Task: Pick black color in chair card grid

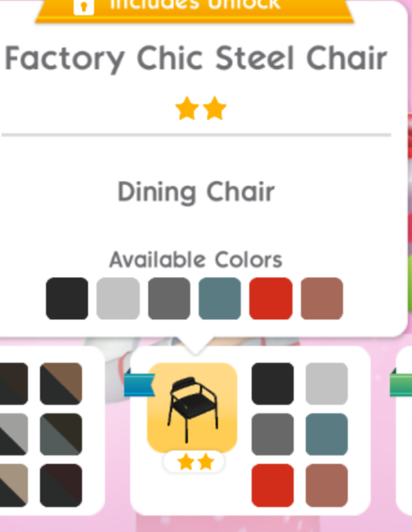Action: (273, 384)
